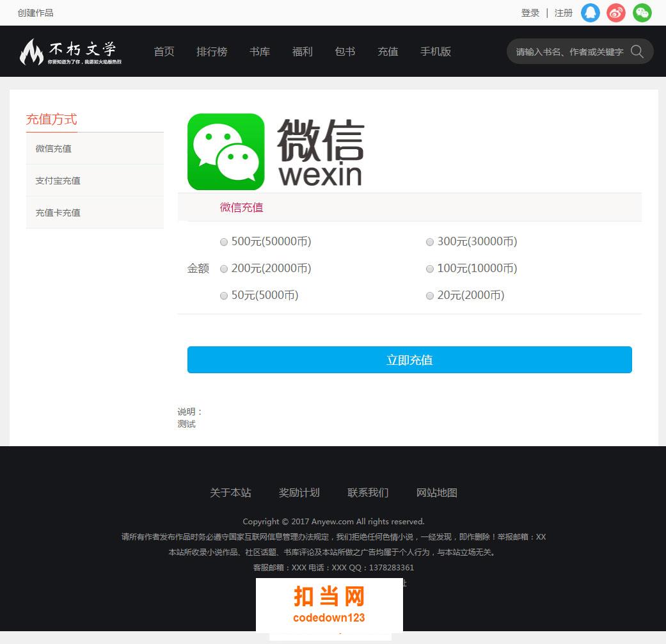Open the 手机版 nav item

(x=436, y=51)
